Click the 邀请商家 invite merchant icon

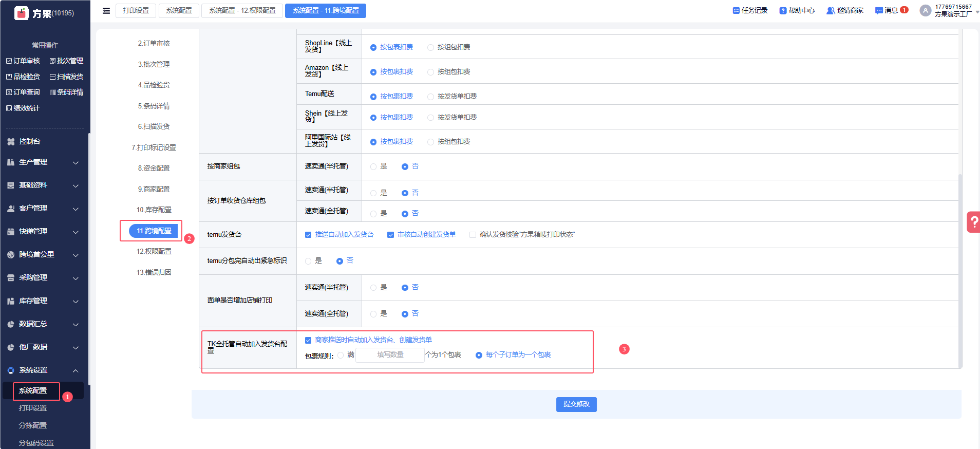tap(830, 11)
